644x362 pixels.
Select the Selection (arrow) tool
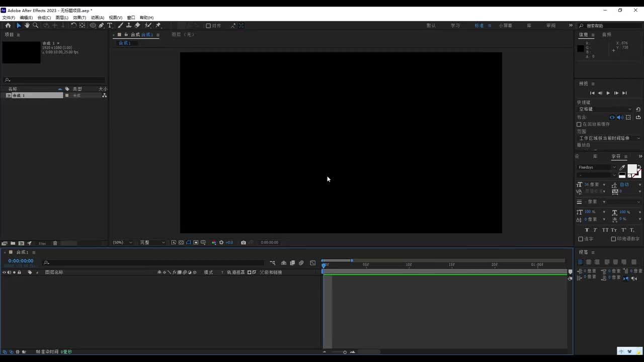click(19, 25)
